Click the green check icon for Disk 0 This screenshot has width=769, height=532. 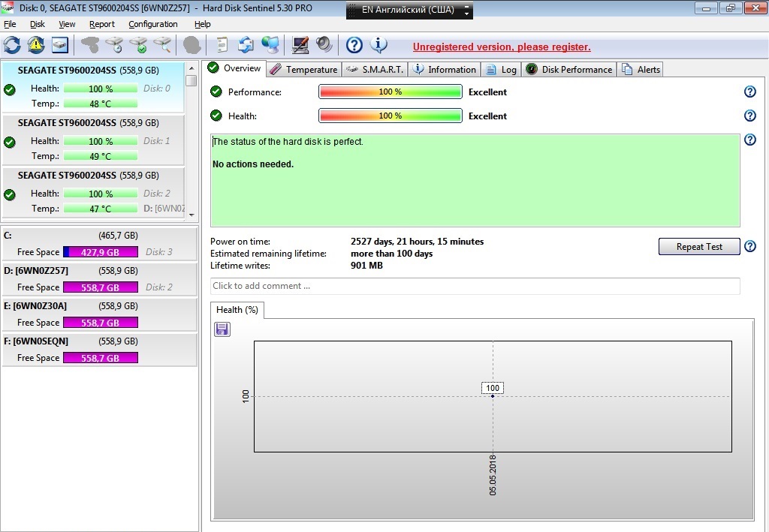(x=9, y=89)
